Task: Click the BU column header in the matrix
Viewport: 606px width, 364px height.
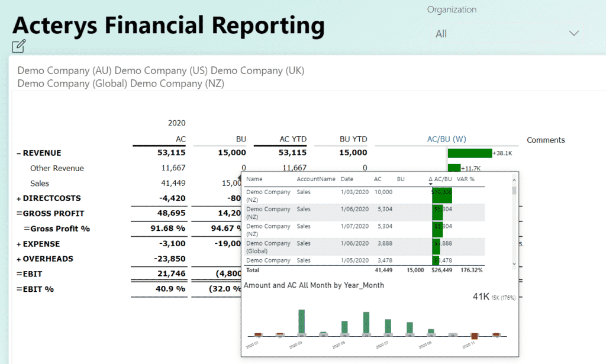Action: coord(241,139)
